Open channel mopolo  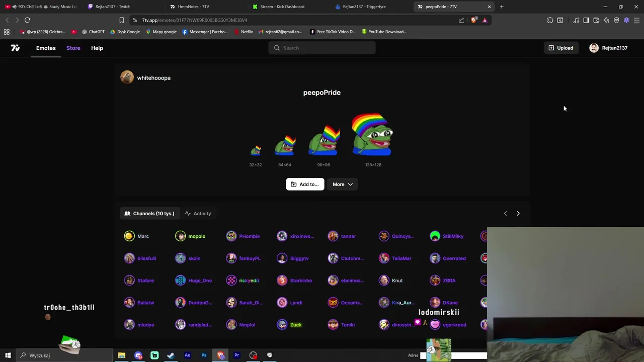[x=190, y=236]
